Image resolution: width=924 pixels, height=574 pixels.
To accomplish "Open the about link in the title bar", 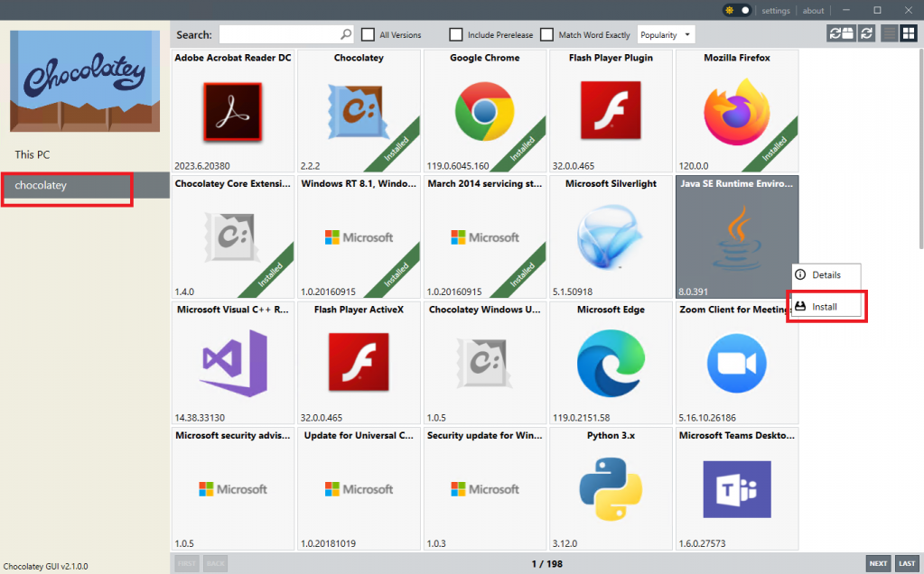I will tap(813, 11).
